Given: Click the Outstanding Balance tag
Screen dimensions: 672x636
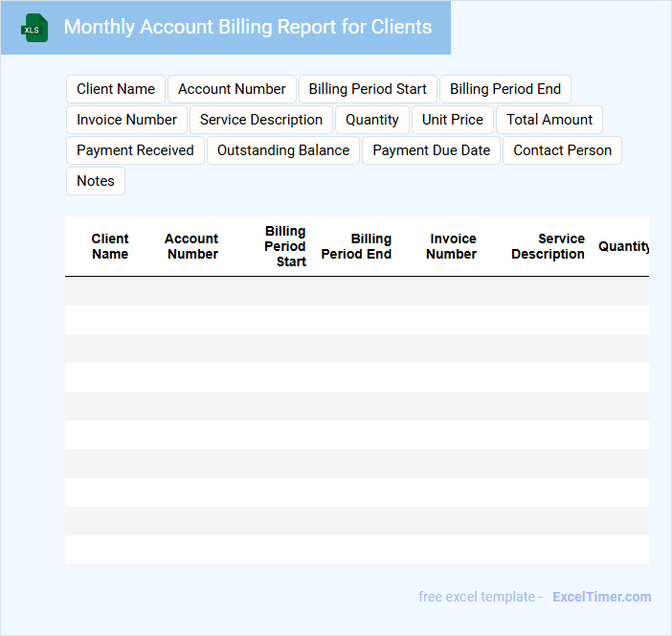Looking at the screenshot, I should 283,150.
